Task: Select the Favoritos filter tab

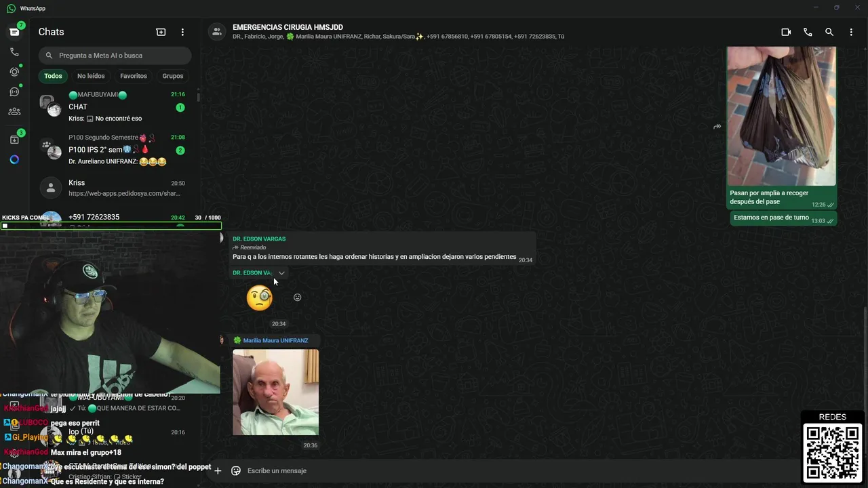Action: 134,76
